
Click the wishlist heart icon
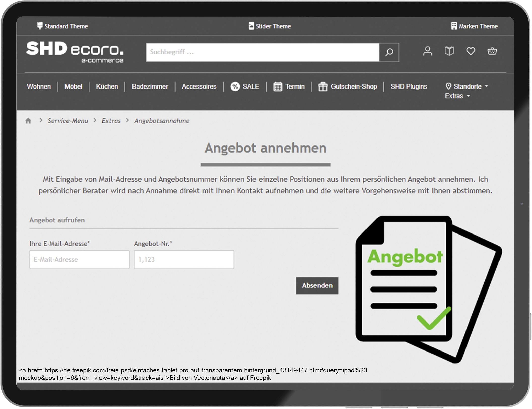click(x=471, y=51)
